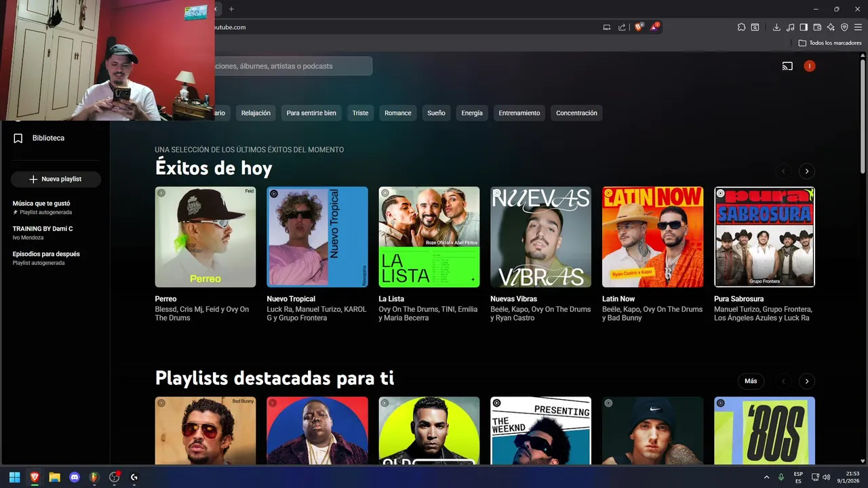Viewport: 868px width, 488px height.
Task: Open Brave Rewards triangle icon
Action: click(654, 27)
